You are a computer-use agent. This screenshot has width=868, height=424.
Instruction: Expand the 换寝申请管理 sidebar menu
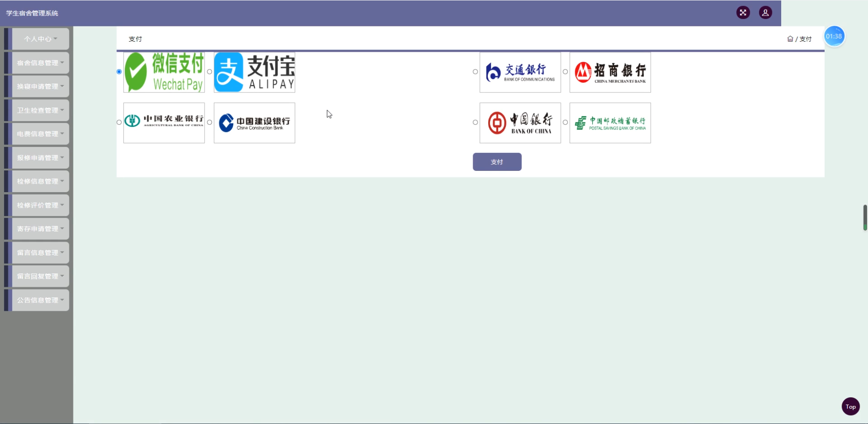[x=41, y=86]
